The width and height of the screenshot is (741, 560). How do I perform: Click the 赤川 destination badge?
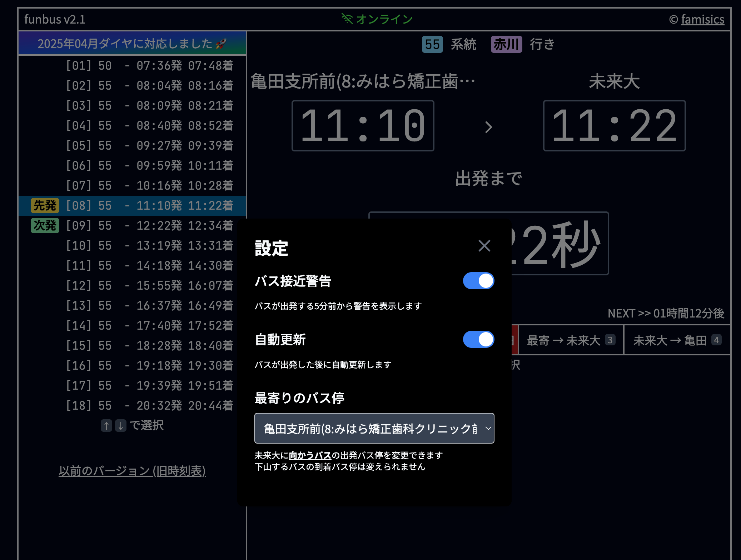coord(506,44)
